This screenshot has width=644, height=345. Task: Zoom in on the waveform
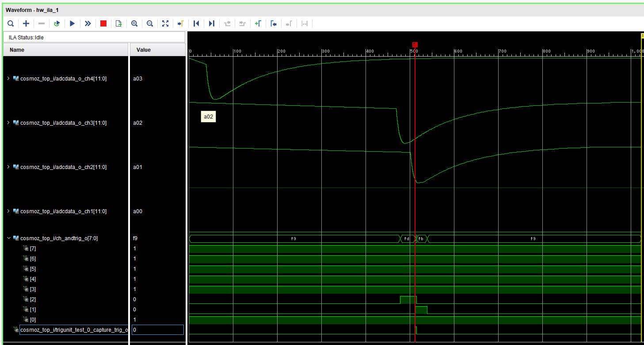tap(134, 23)
